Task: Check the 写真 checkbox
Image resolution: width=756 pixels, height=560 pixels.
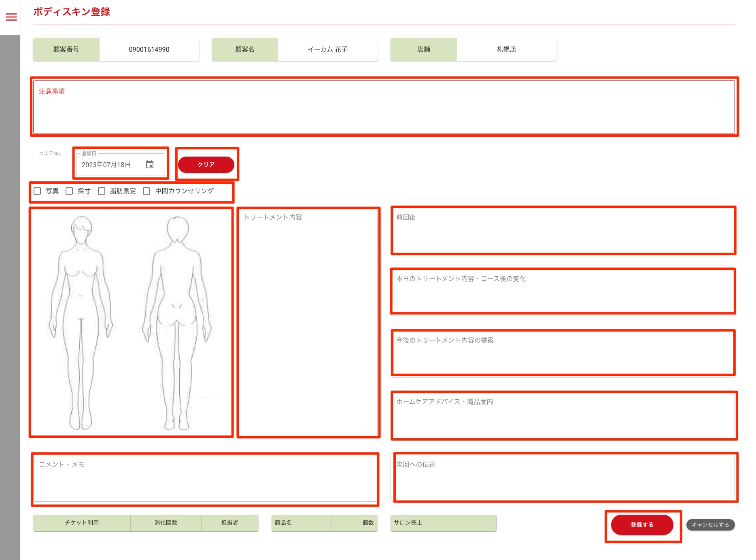Action: tap(38, 191)
